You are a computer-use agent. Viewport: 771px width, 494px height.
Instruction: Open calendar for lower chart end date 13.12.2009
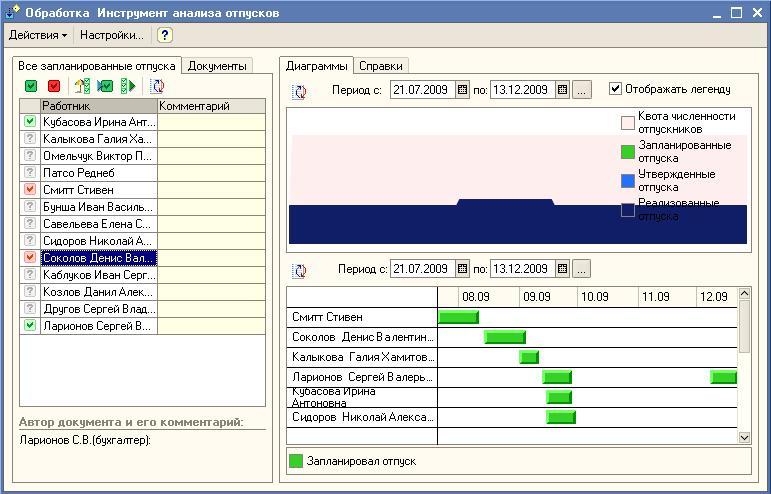point(562,269)
